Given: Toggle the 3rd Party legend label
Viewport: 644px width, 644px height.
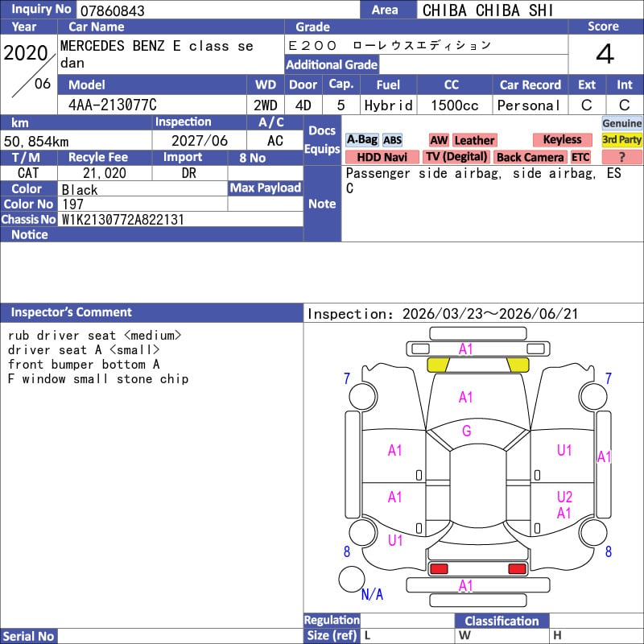Looking at the screenshot, I should click(622, 140).
